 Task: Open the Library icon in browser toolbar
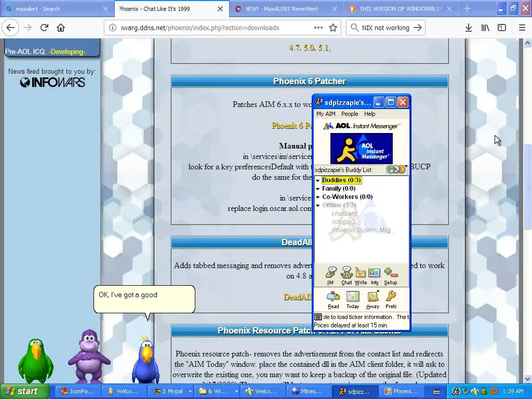coord(485,28)
